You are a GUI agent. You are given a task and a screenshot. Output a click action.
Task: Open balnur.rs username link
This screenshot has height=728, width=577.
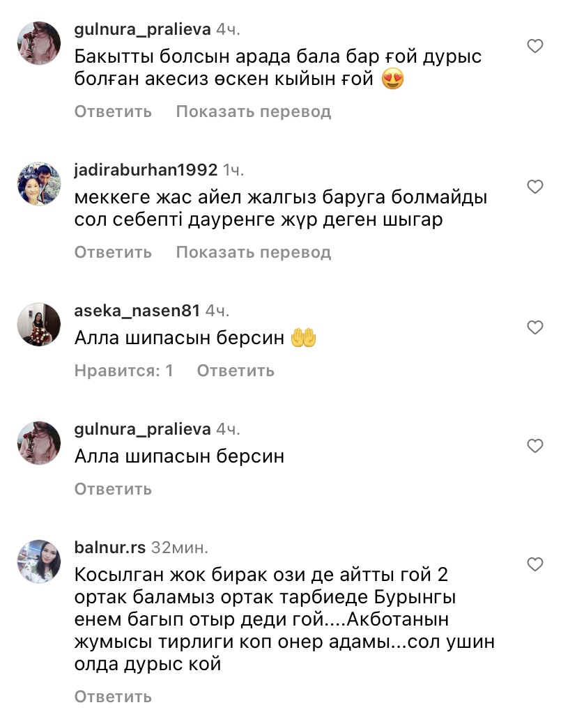110,548
